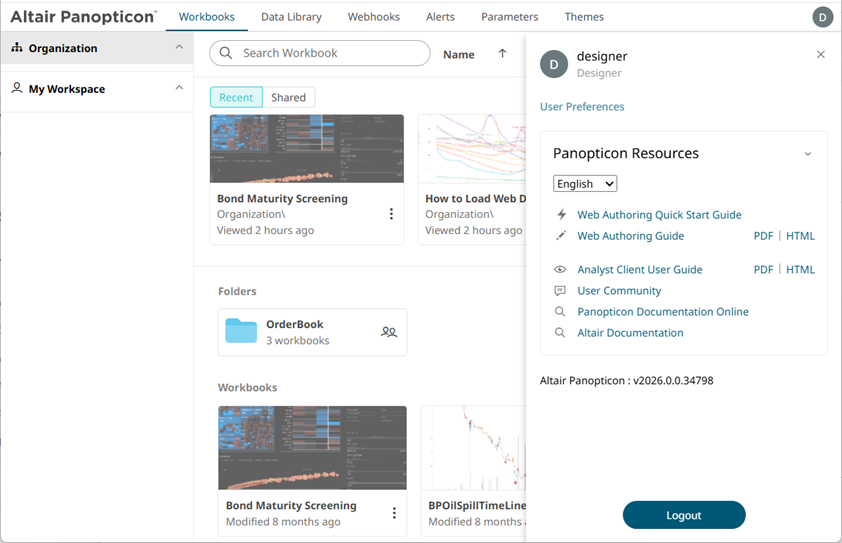Toggle sort direction with the up arrow
This screenshot has height=543, width=842.
502,53
